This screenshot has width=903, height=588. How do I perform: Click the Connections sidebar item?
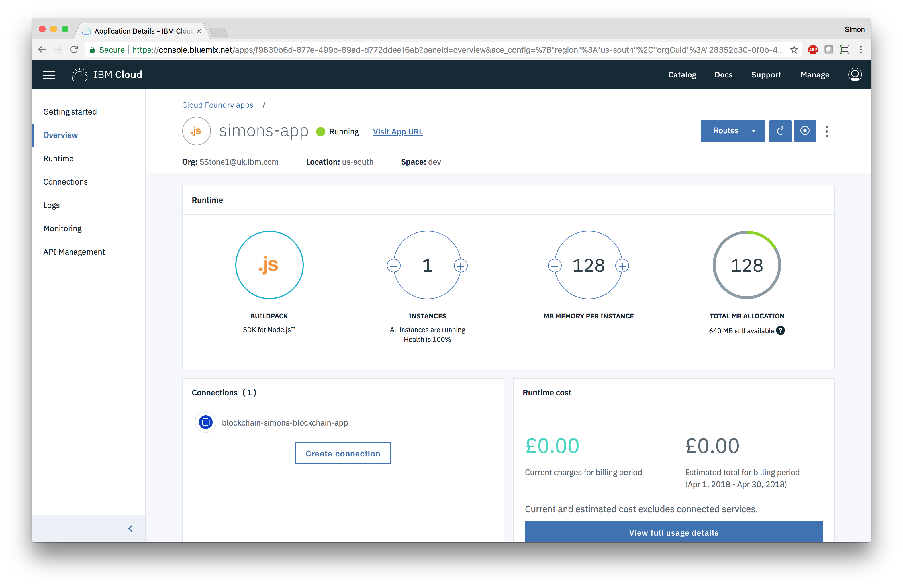coord(66,181)
